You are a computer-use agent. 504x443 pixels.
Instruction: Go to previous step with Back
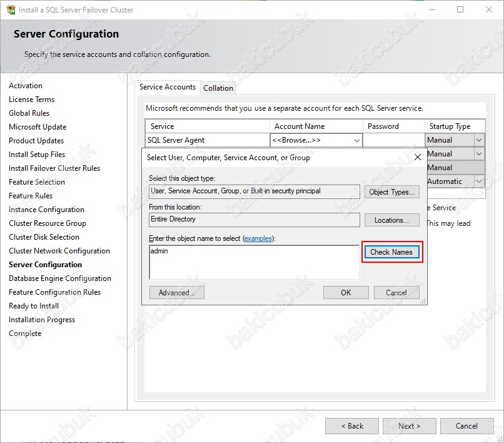352,426
